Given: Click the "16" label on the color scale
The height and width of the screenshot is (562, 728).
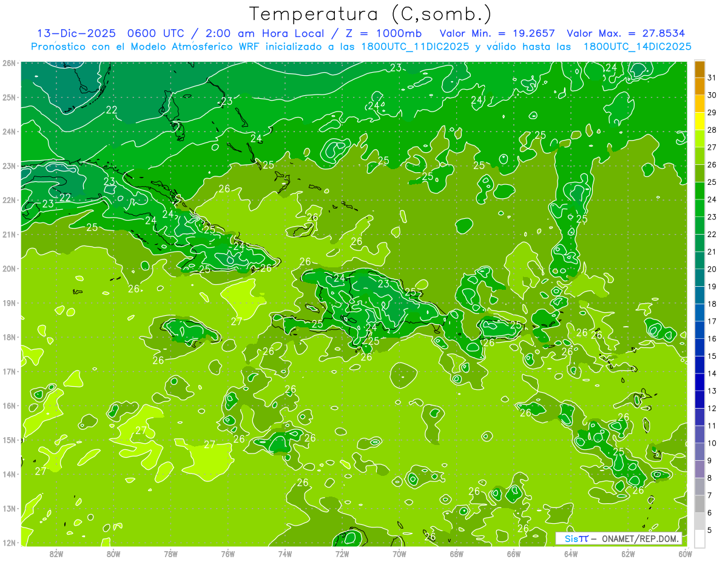Looking at the screenshot, I should [x=712, y=338].
